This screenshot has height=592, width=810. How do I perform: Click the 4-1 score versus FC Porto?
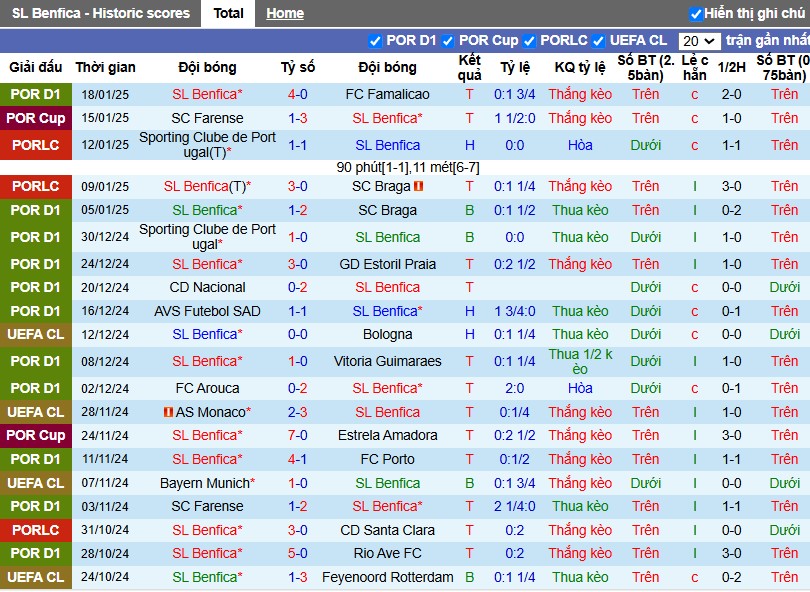pyautogui.click(x=298, y=459)
